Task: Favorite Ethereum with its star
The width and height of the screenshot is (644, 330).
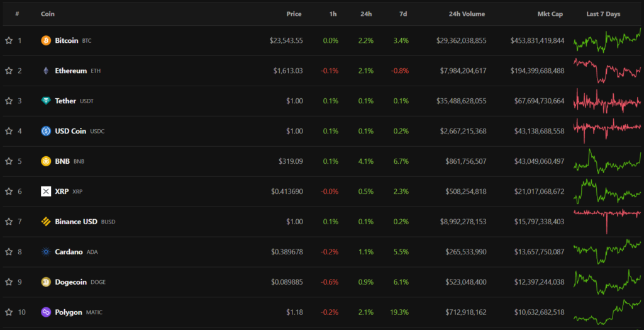Action: point(9,71)
